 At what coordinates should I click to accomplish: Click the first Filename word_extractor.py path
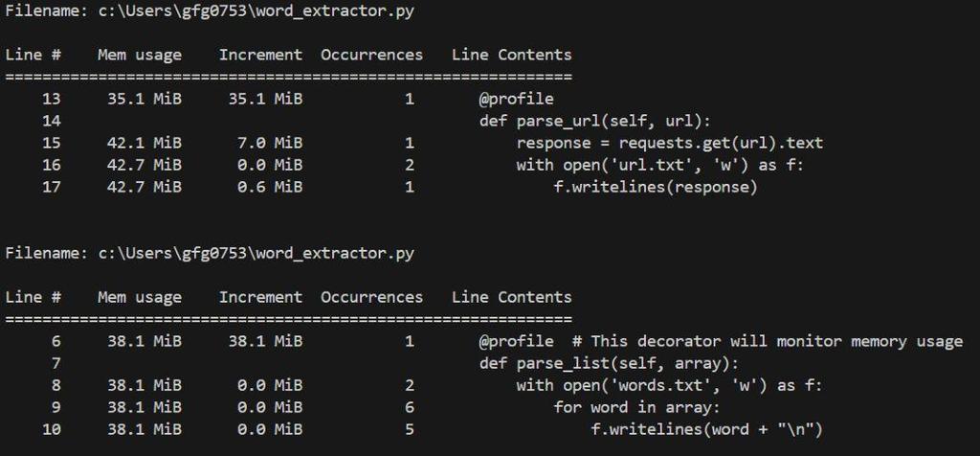click(x=256, y=11)
